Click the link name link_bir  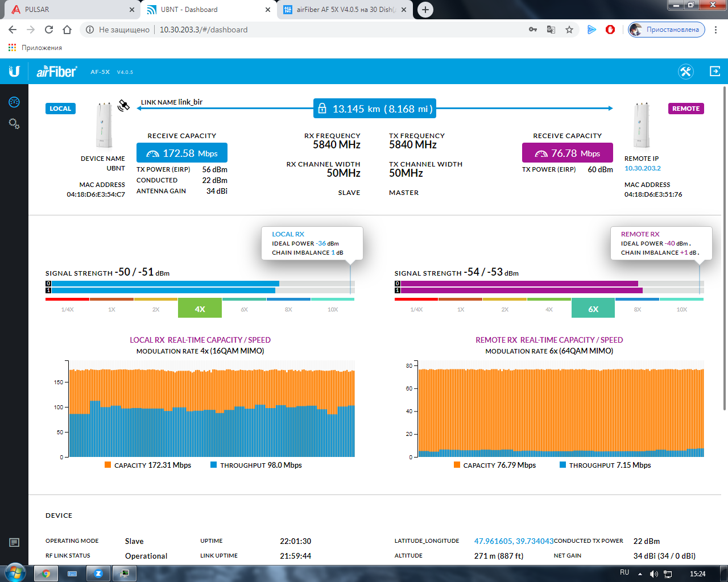point(190,102)
